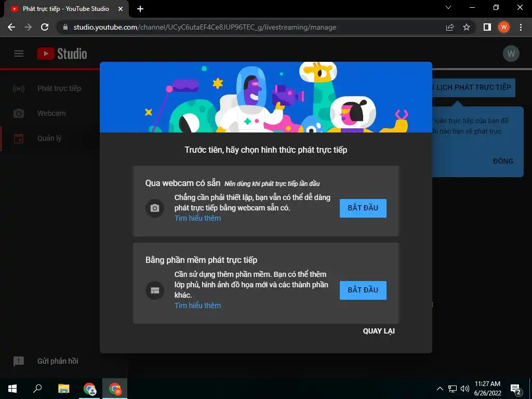
Task: Bookmark this page with the star
Action: [x=467, y=27]
